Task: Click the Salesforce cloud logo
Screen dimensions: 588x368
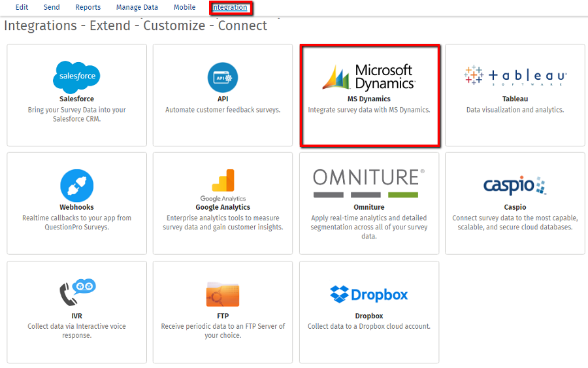Action: pos(76,77)
